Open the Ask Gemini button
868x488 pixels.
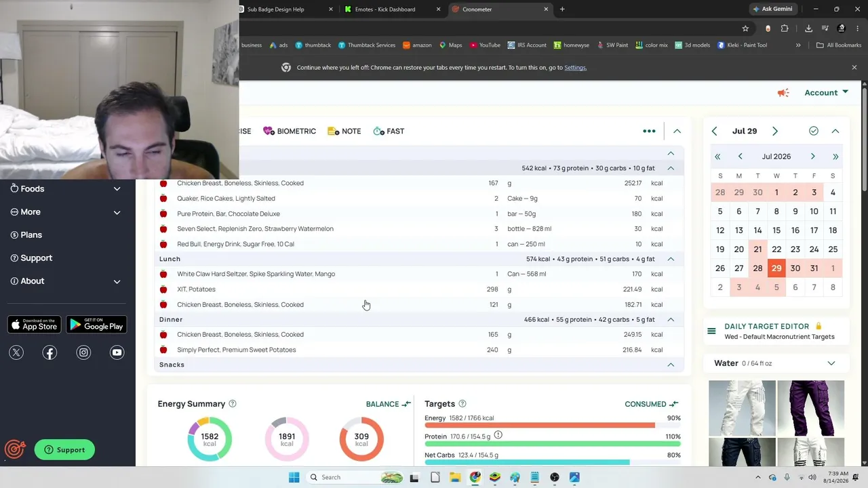[x=772, y=9]
